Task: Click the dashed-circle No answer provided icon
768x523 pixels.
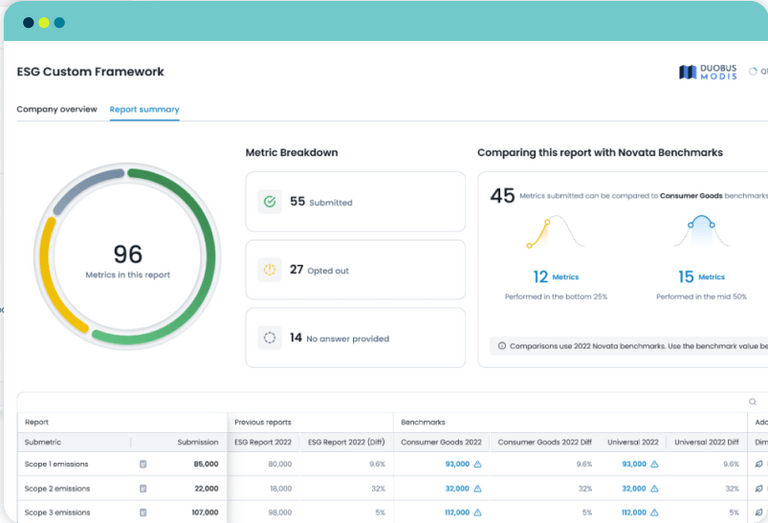Action: click(x=269, y=337)
